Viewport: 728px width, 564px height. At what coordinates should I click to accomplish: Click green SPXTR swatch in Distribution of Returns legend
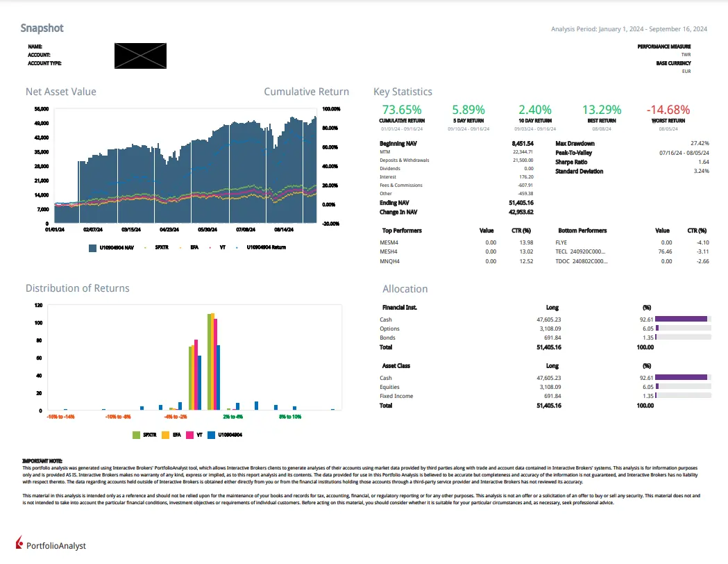coord(137,435)
